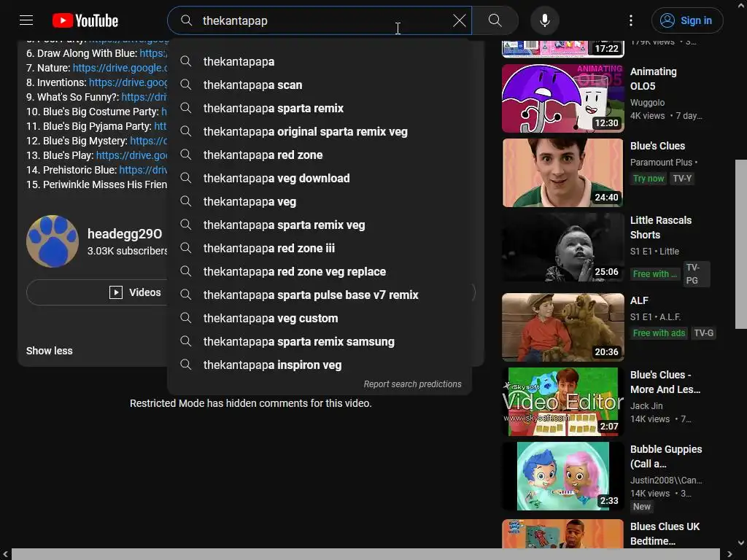Pick suggestion 'thekantapapa veg custom'
Image resolution: width=747 pixels, height=560 pixels.
click(x=320, y=318)
